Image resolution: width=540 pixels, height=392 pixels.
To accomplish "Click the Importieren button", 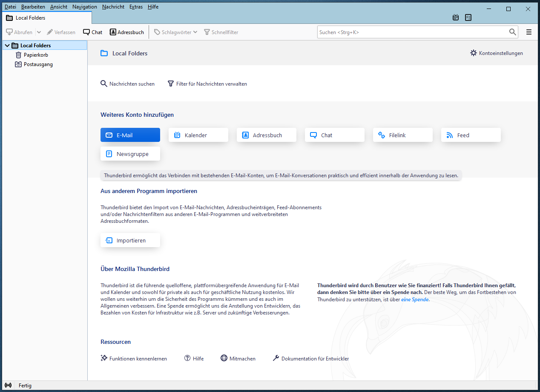I will 130,240.
